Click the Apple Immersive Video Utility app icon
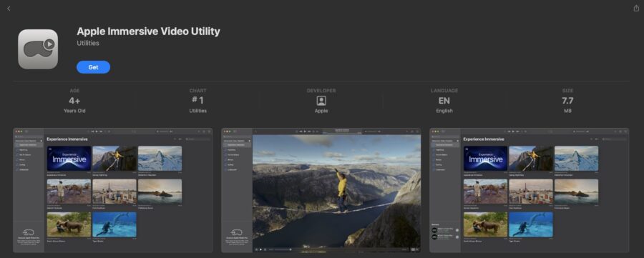 [38, 49]
